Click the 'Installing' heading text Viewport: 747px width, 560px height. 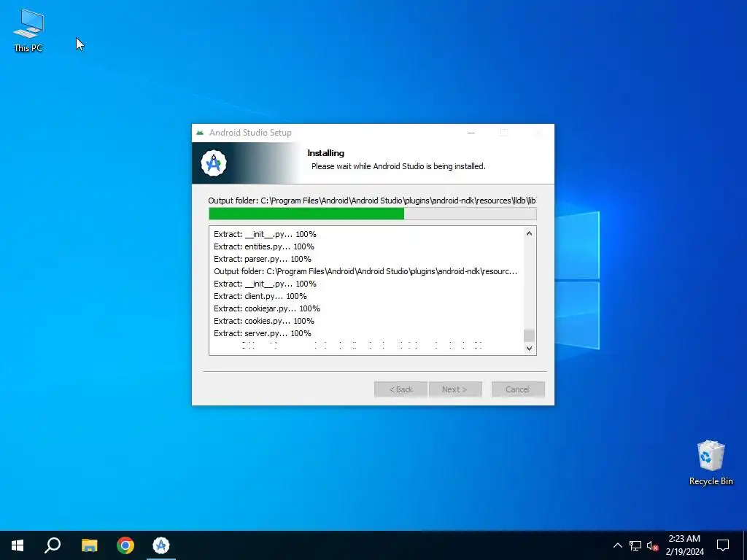tap(326, 153)
